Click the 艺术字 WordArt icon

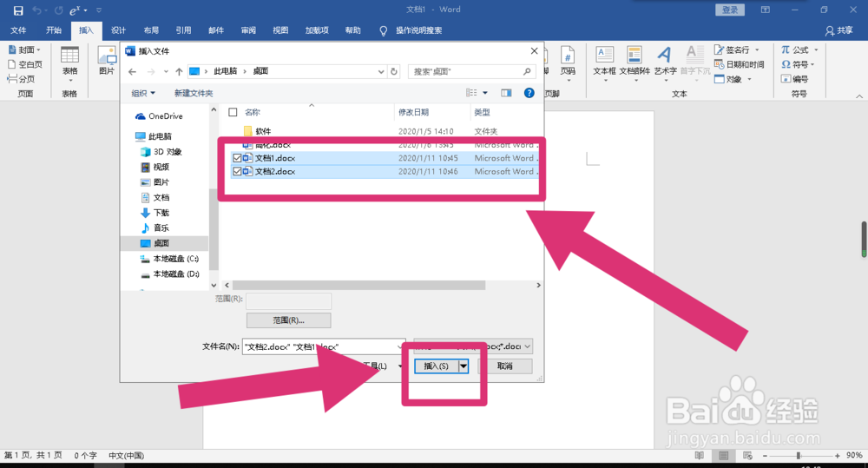pos(665,62)
